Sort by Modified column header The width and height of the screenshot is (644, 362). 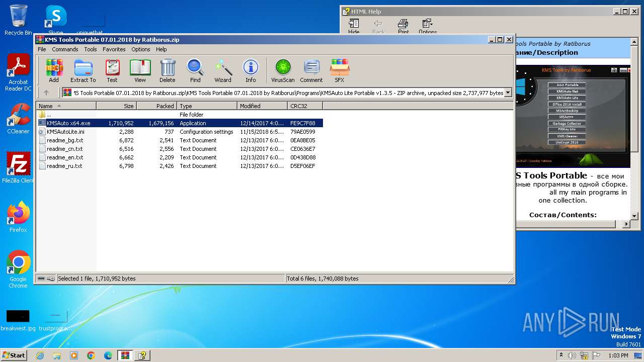262,106
